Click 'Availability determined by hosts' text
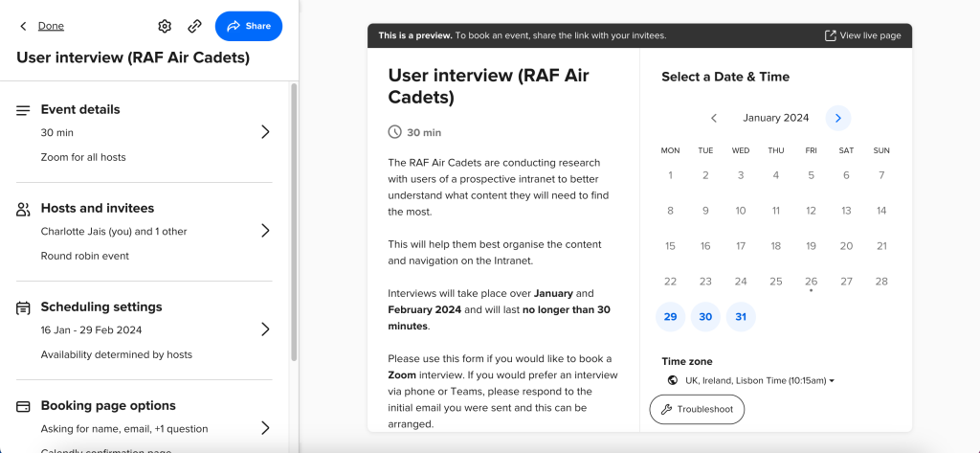 (x=116, y=354)
